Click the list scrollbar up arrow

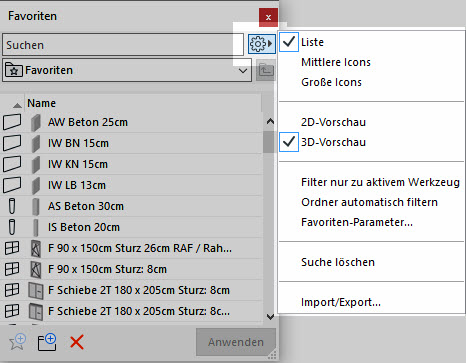(270, 122)
